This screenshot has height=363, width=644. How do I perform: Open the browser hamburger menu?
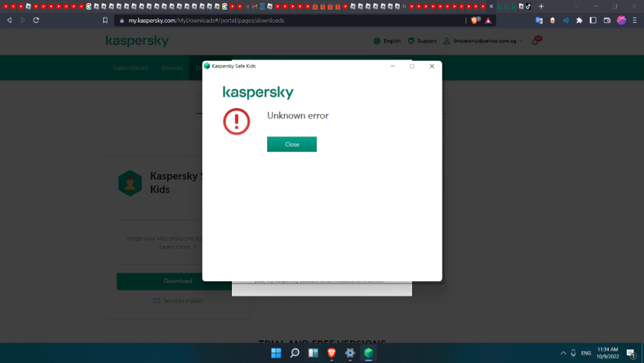(x=634, y=20)
